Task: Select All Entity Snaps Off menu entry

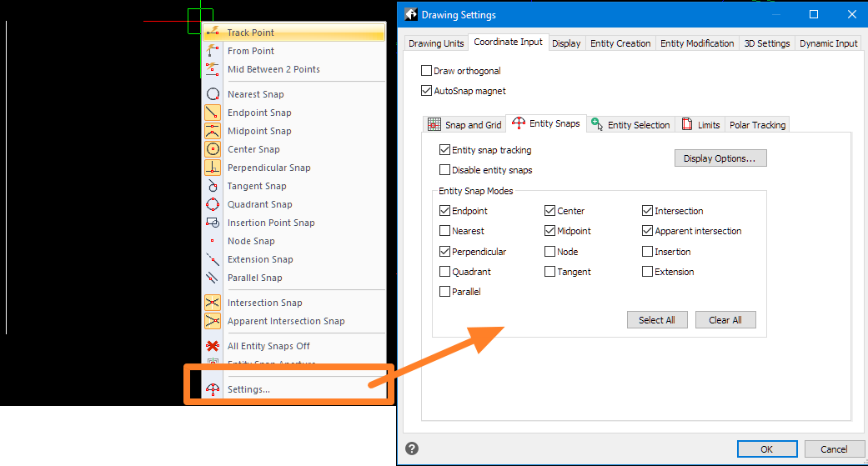Action: point(294,346)
